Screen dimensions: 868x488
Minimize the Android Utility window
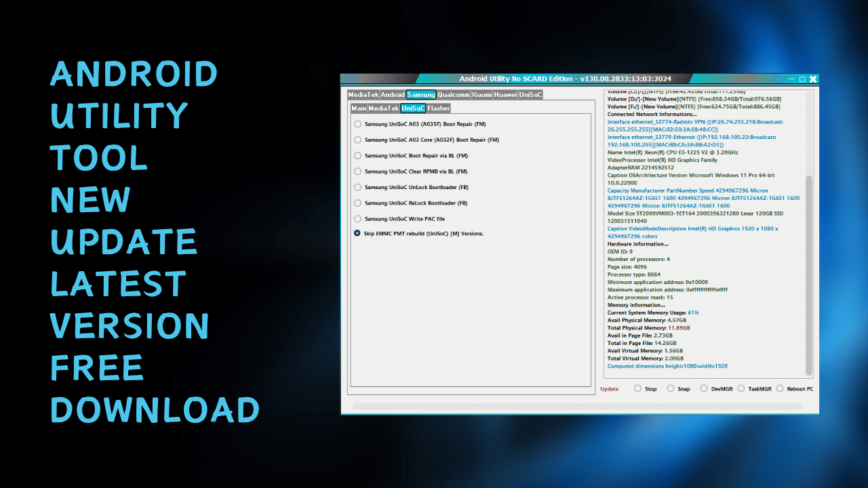pyautogui.click(x=791, y=79)
